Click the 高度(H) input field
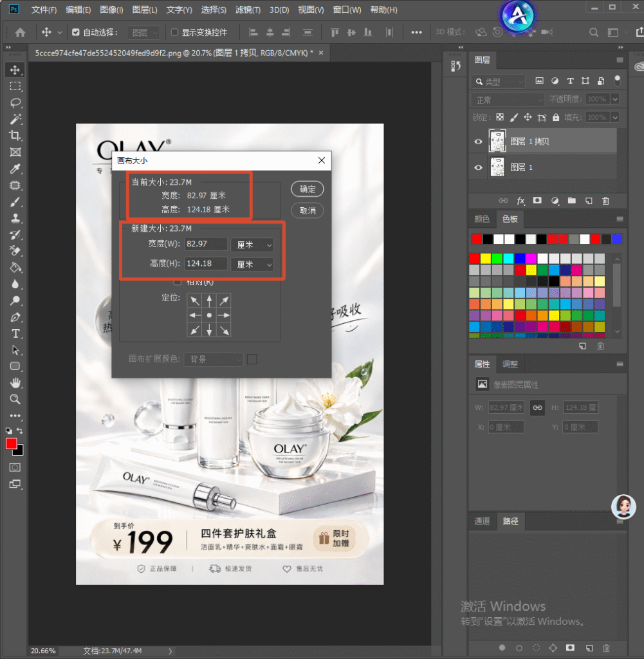644x659 pixels. tap(205, 264)
